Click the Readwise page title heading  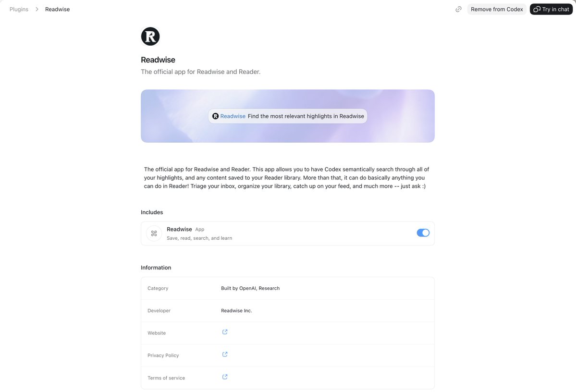(158, 60)
